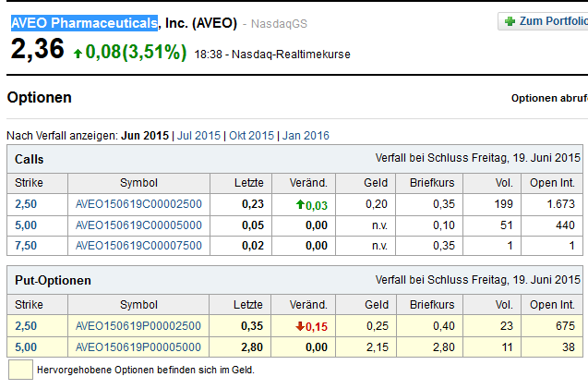Click the green plus Zum Portfolio icon
Image resolution: width=588 pixels, height=389 pixels.
point(510,21)
